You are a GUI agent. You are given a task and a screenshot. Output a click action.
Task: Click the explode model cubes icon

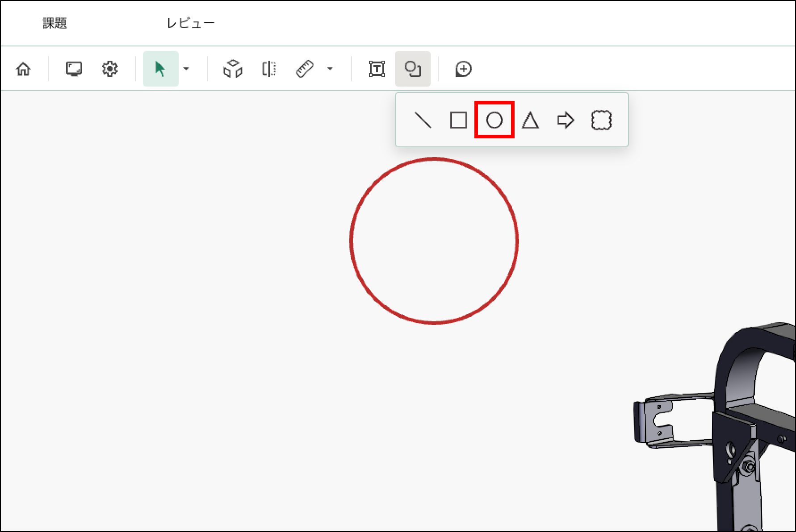point(233,69)
